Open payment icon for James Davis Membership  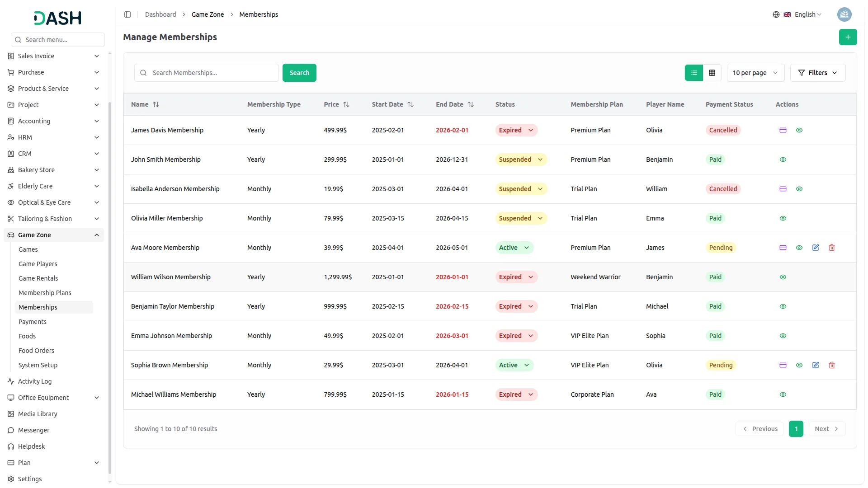pyautogui.click(x=783, y=130)
